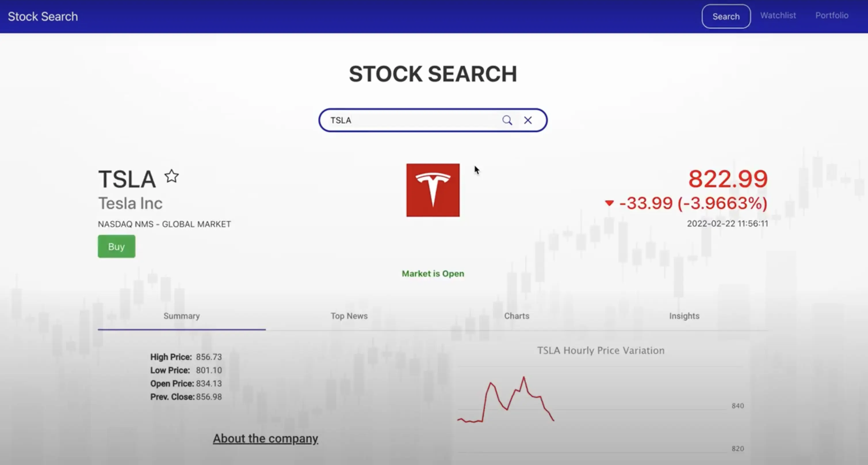Image resolution: width=868 pixels, height=465 pixels.
Task: Click the Watchlist navigation icon
Action: [779, 16]
